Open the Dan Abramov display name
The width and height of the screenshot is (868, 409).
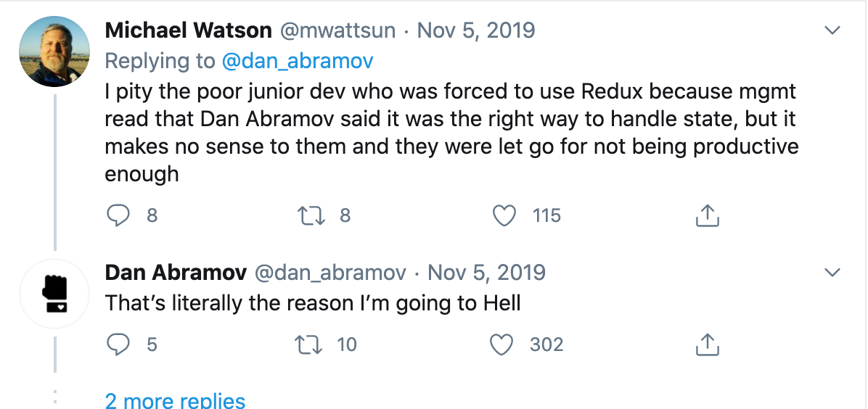(175, 273)
